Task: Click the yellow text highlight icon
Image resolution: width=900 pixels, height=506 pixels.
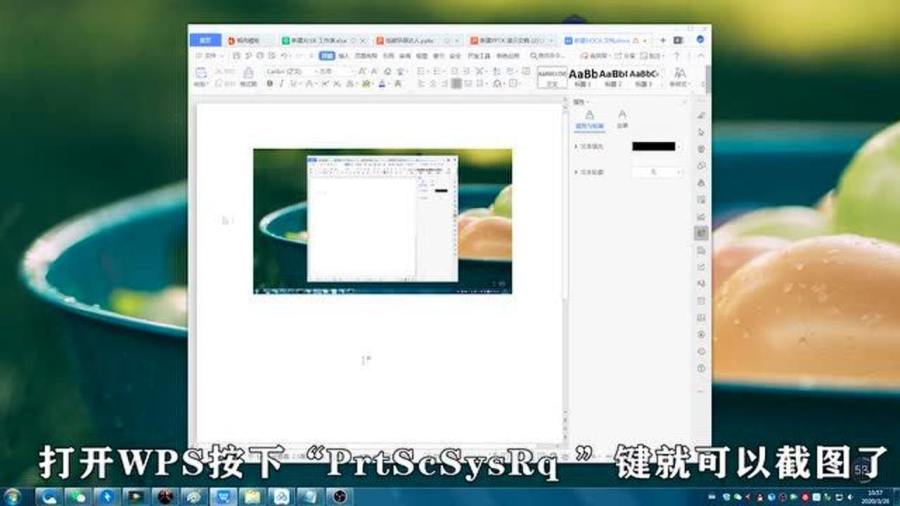Action: 366,84
